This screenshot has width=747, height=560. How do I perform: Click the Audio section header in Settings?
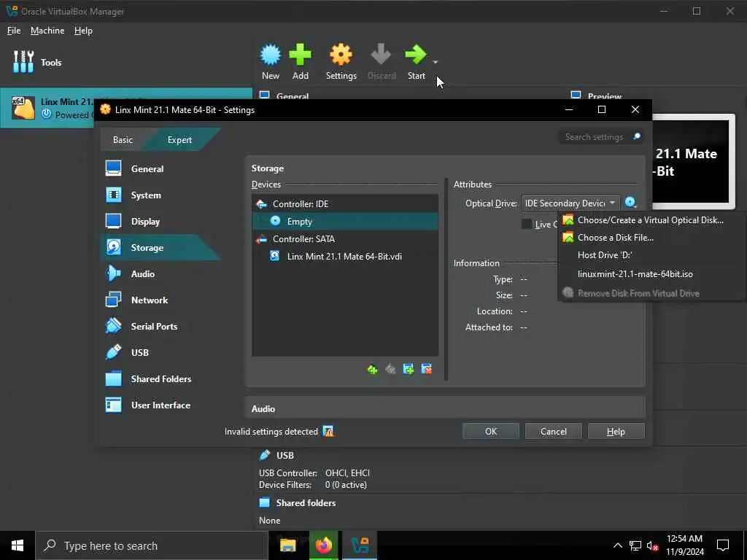tap(445, 408)
